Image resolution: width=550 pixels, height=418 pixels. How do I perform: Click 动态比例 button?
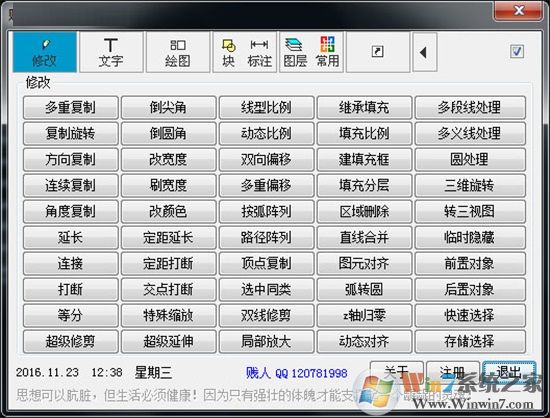coord(266,133)
